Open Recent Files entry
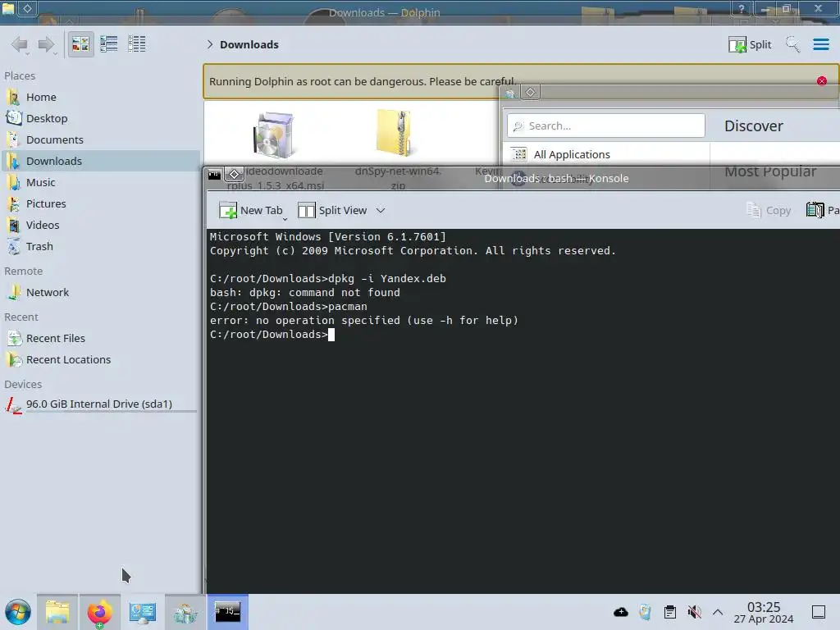 [x=100, y=339]
